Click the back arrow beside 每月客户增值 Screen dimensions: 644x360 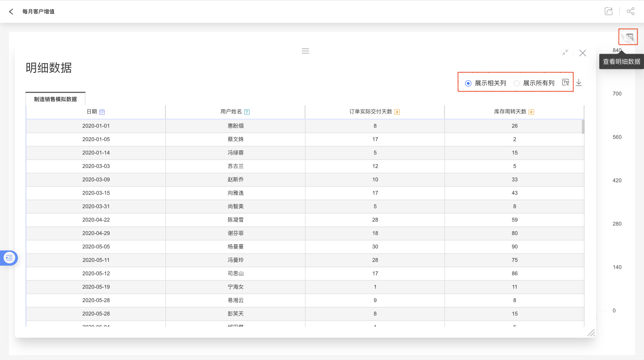tap(11, 12)
